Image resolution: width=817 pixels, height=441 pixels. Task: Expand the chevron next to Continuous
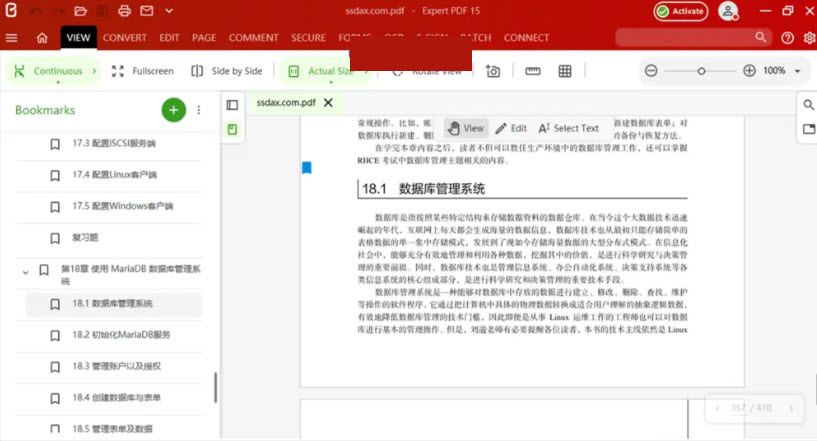tap(94, 71)
